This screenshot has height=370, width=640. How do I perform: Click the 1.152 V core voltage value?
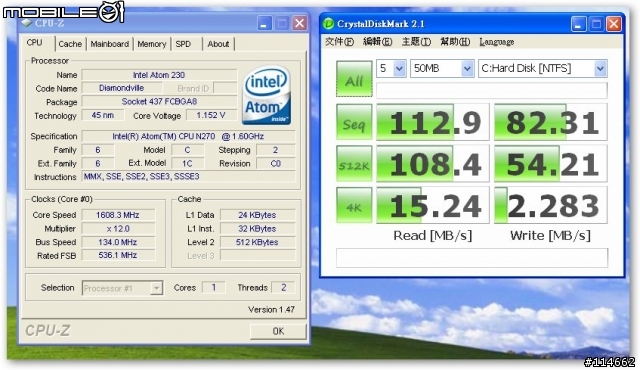[211, 115]
